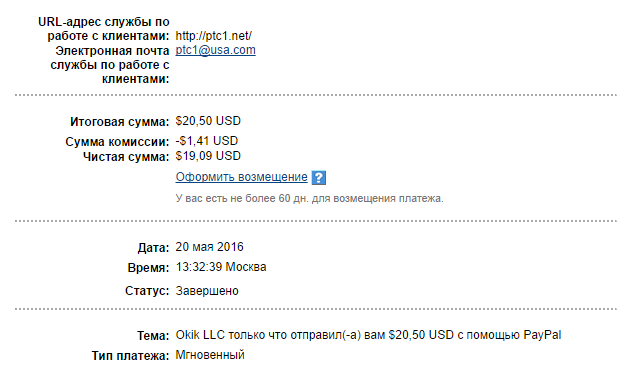Image resolution: width=630 pixels, height=373 pixels.
Task: Click the date value 20 мая 2016
Action: coord(209,247)
